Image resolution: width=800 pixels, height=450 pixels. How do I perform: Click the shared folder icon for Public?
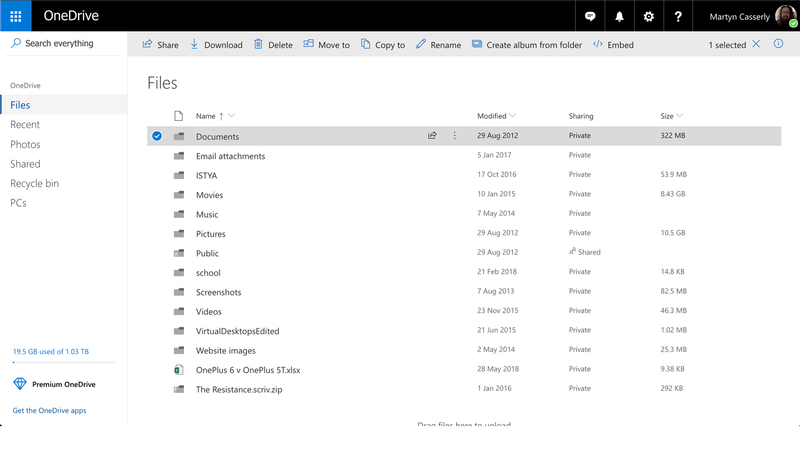pos(179,253)
